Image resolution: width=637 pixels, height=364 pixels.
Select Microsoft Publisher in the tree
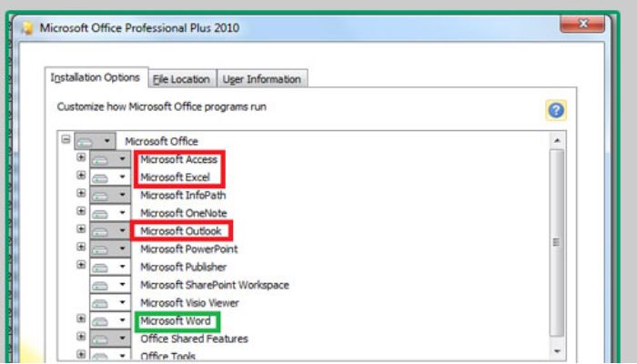click(184, 267)
